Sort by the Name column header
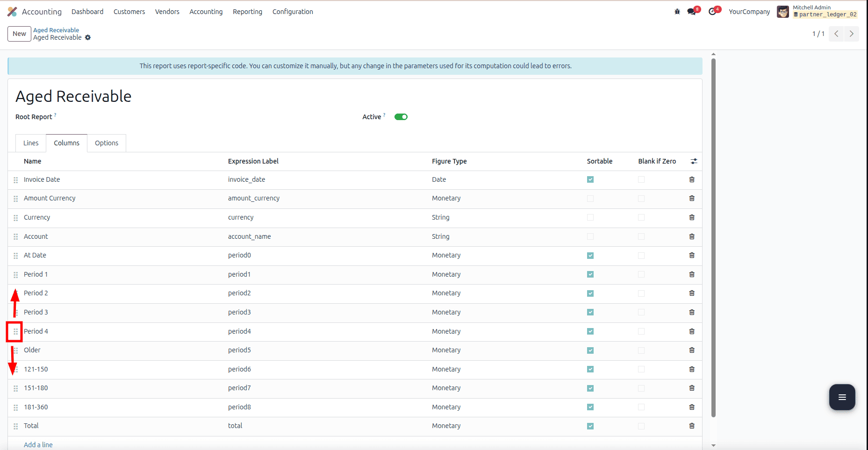Viewport: 868px width, 450px height. click(33, 161)
